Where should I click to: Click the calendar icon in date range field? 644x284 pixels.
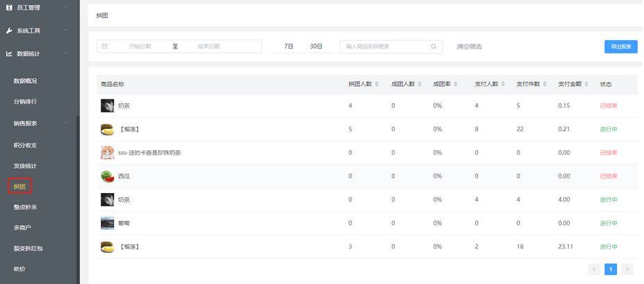pos(105,47)
